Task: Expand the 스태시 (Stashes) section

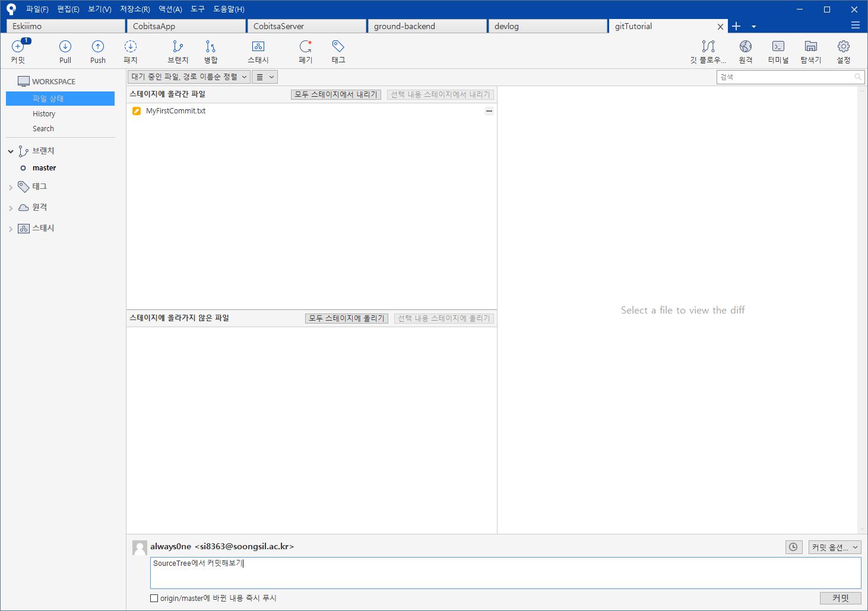Action: pyautogui.click(x=11, y=229)
